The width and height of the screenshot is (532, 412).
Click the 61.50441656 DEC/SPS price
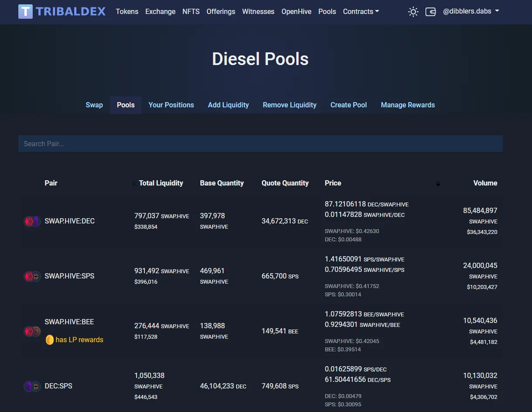click(x=357, y=379)
